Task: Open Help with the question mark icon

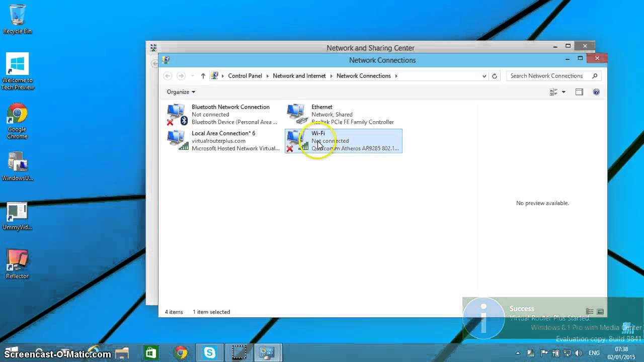Action: (596, 92)
